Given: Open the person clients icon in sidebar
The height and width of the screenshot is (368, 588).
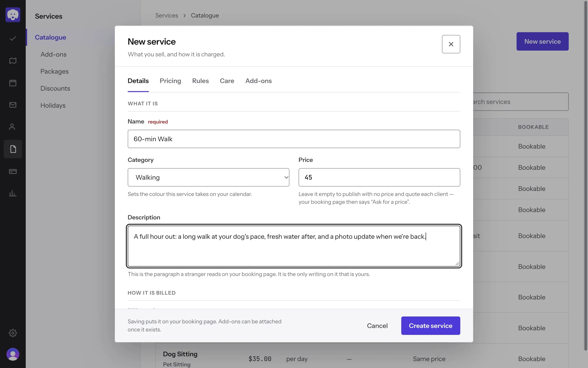Looking at the screenshot, I should click(x=12, y=127).
